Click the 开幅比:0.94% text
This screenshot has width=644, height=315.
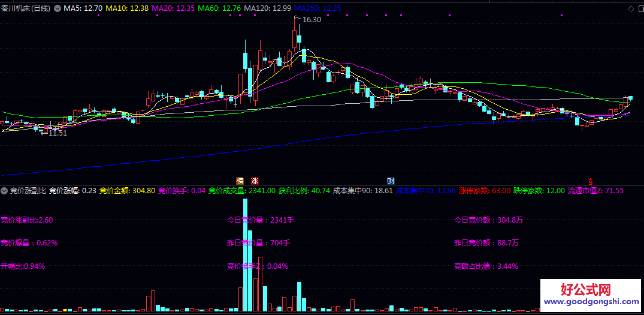[x=23, y=266]
